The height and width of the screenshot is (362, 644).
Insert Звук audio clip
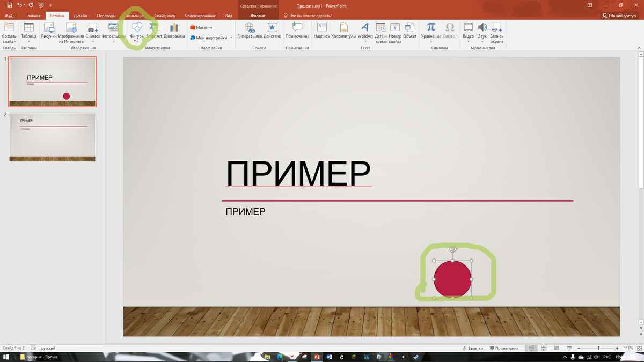pyautogui.click(x=482, y=33)
